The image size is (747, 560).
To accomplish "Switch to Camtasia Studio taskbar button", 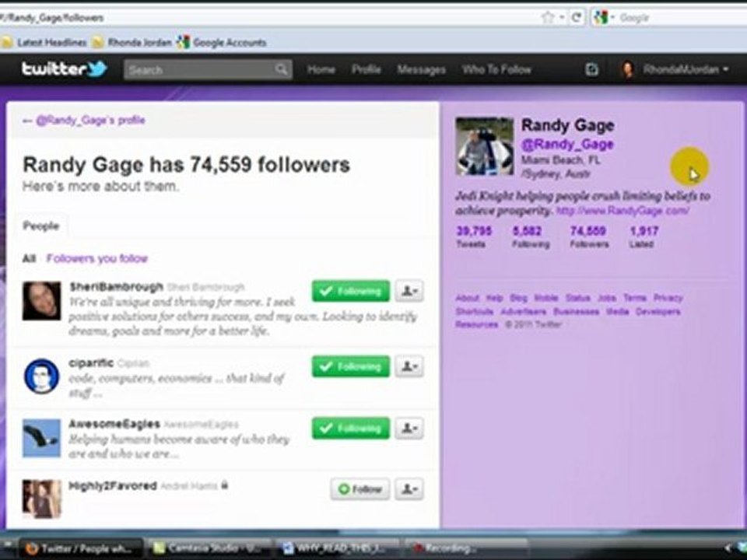I will 207,548.
